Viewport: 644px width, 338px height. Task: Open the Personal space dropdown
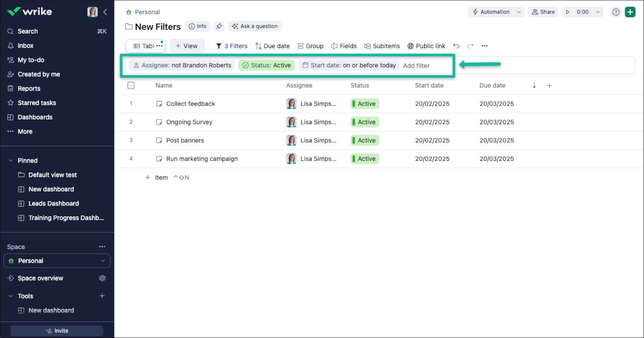[x=57, y=261]
